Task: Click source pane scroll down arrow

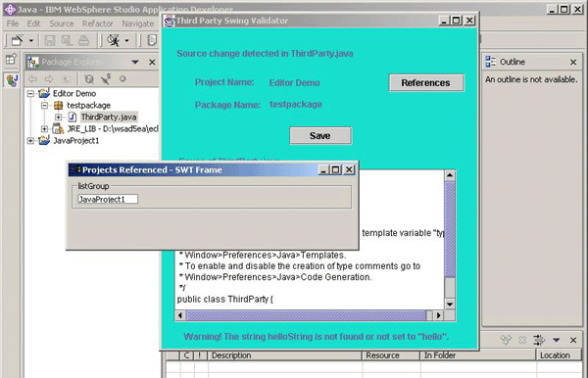Action: point(450,304)
